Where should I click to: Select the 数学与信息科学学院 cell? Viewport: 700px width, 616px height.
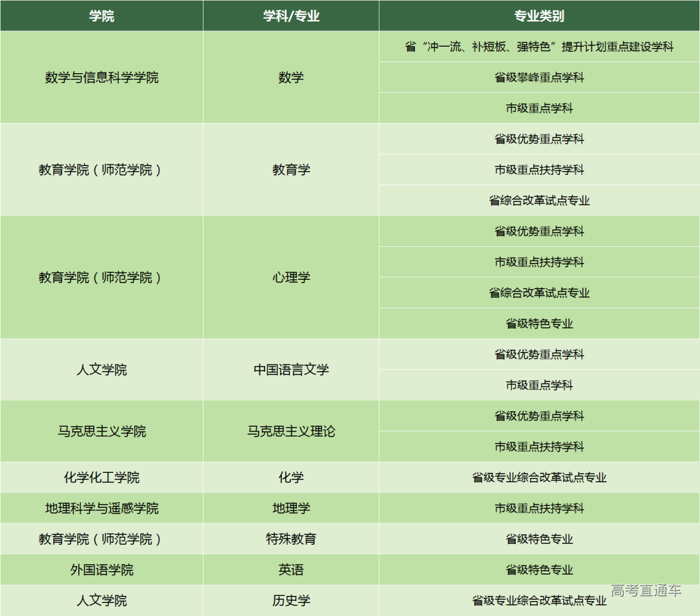(x=102, y=78)
